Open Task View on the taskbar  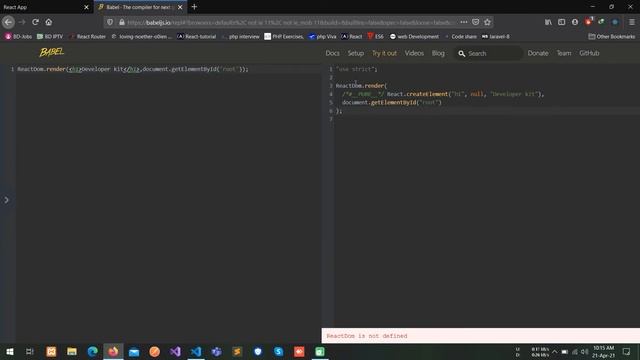[30, 351]
